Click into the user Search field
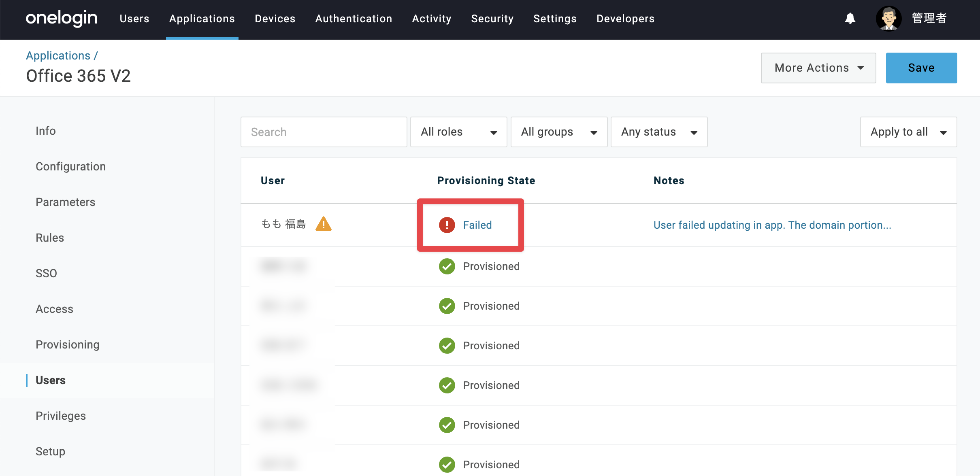 pyautogui.click(x=324, y=132)
